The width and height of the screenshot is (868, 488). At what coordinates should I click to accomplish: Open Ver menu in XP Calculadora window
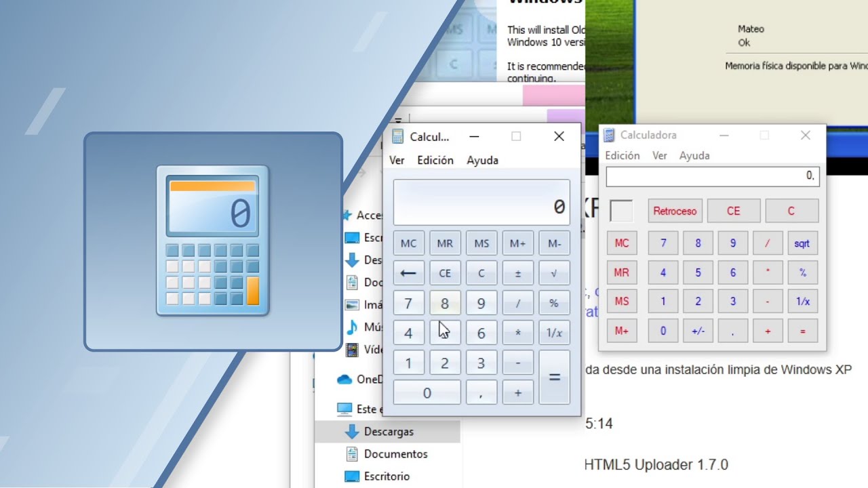(660, 155)
